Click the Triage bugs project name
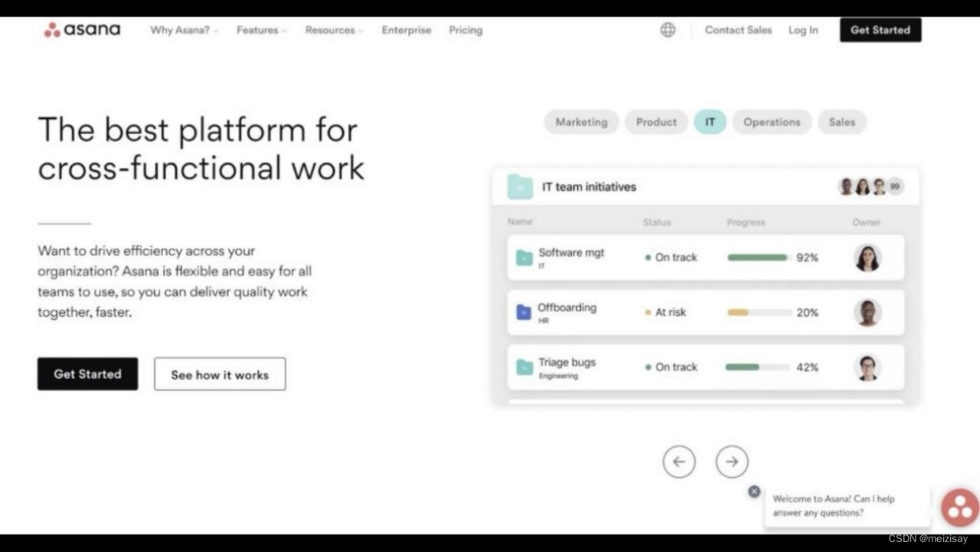 tap(567, 363)
